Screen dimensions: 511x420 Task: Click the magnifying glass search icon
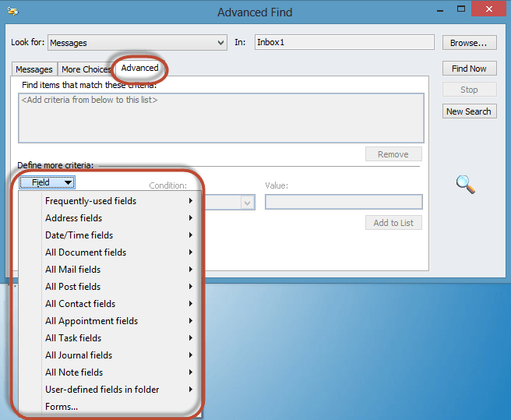pos(465,184)
